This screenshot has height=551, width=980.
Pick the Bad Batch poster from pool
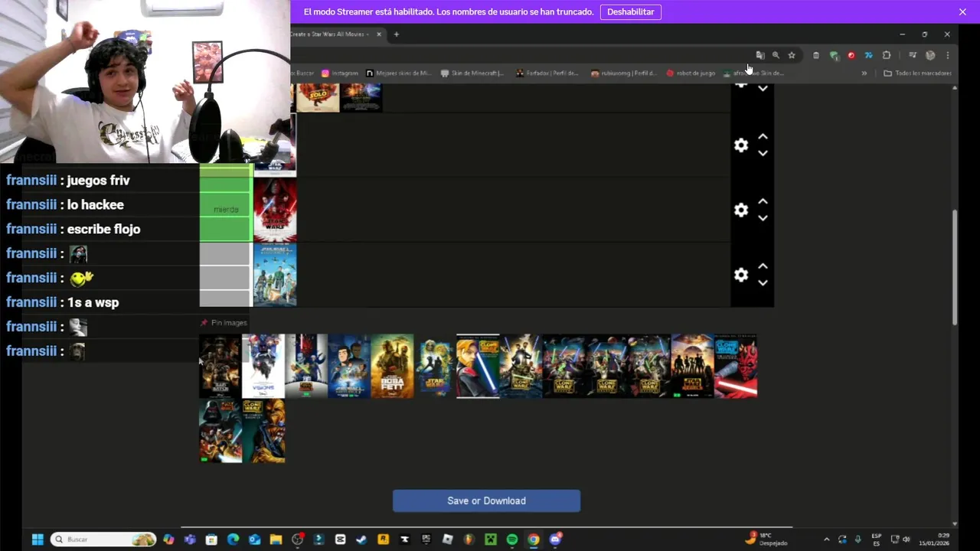tap(220, 366)
